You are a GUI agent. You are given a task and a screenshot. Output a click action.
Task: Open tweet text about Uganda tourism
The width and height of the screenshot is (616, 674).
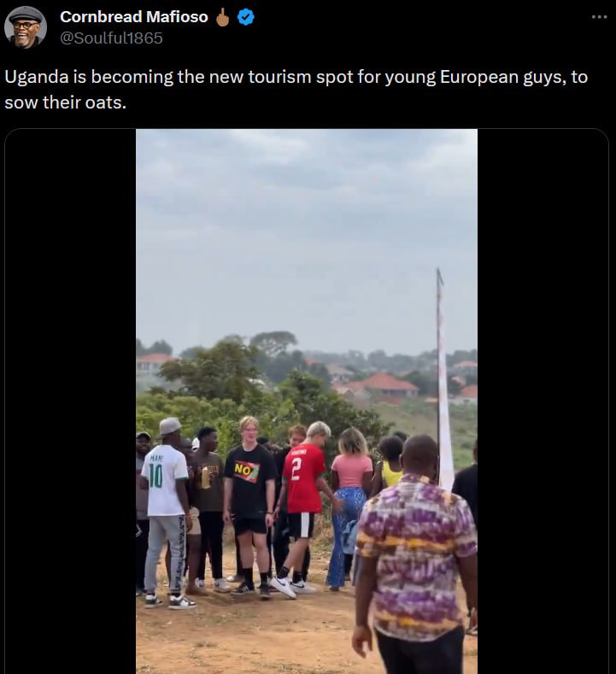(296, 90)
